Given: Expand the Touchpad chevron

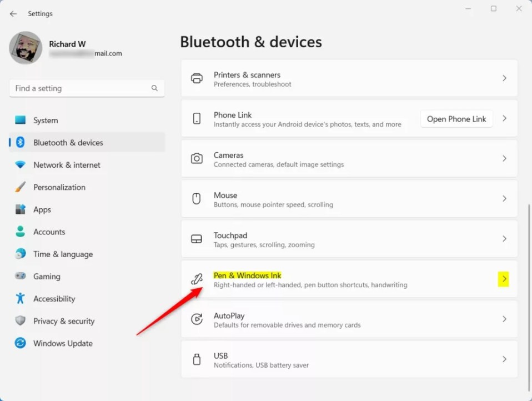Looking at the screenshot, I should tap(504, 239).
